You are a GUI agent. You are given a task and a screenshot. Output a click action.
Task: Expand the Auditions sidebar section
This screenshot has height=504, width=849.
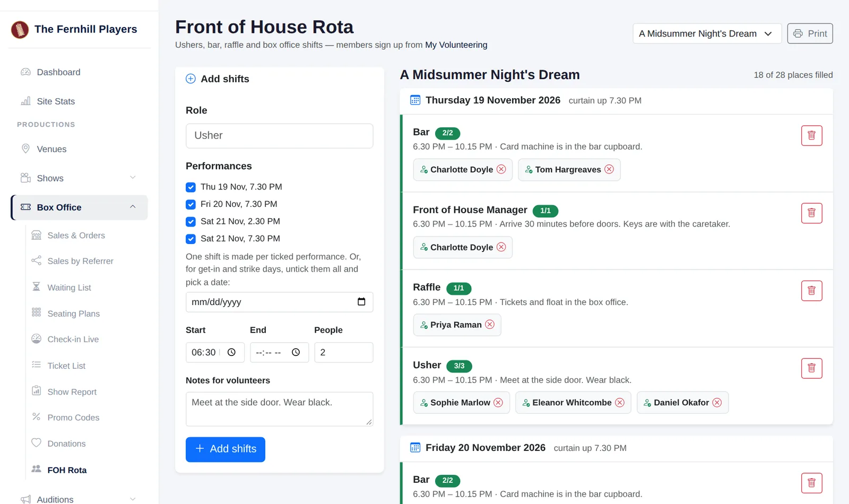79,499
